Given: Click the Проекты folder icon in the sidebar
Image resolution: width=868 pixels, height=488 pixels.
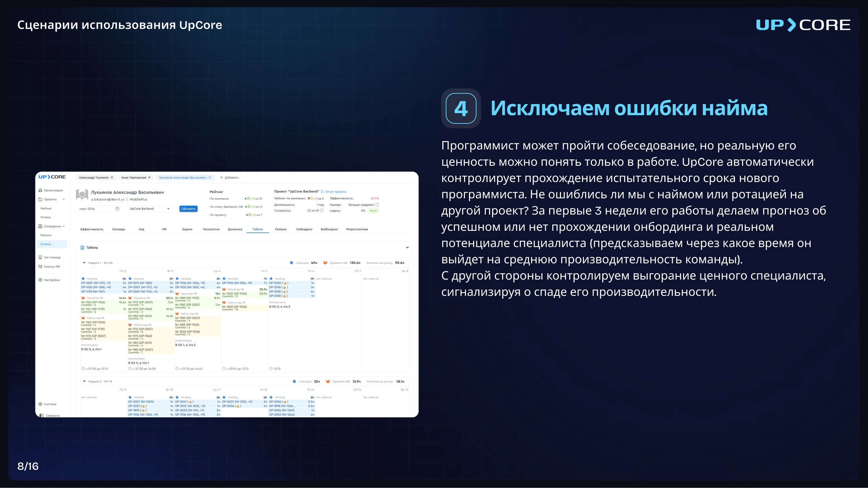Looking at the screenshot, I should click(x=40, y=199).
